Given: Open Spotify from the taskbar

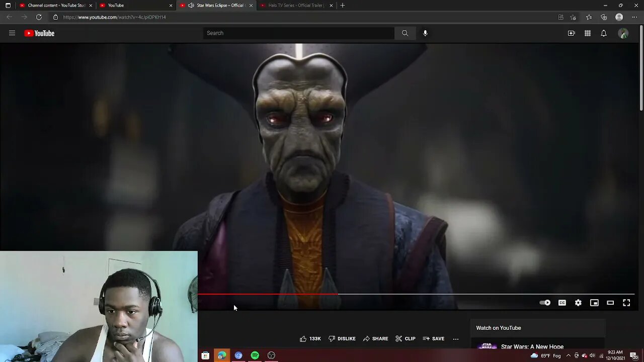Looking at the screenshot, I should coord(255,355).
